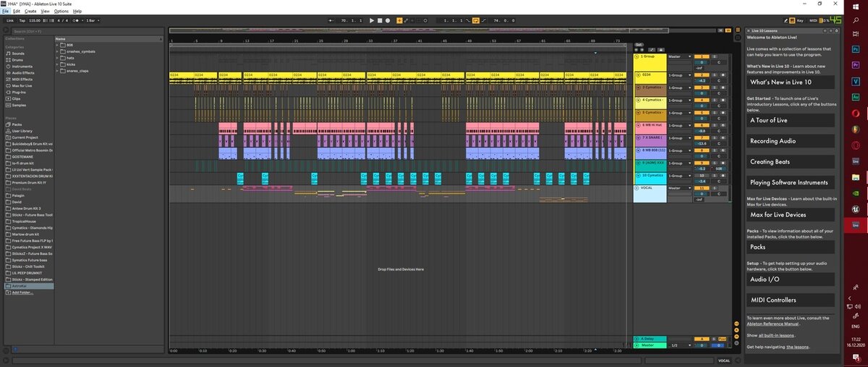Open the Create menu
Image resolution: width=868 pixels, height=367 pixels.
(x=30, y=12)
